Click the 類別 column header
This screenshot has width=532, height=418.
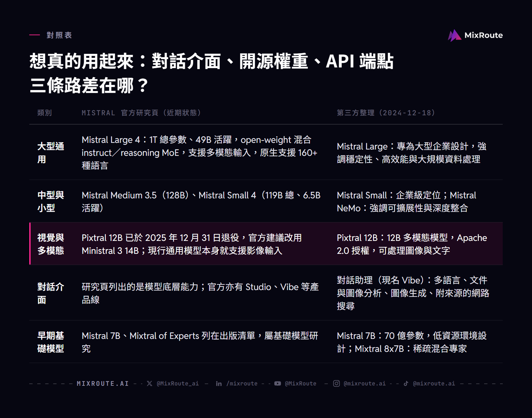pos(45,113)
